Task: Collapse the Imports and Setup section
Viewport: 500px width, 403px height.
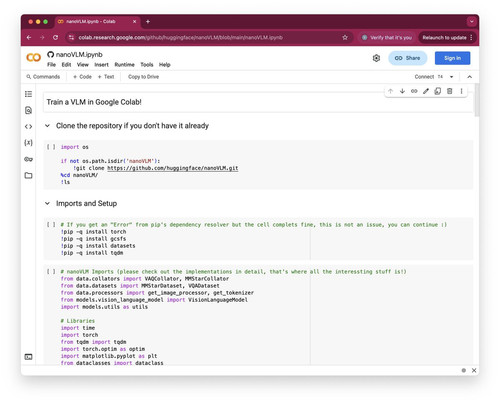Action: click(x=47, y=203)
